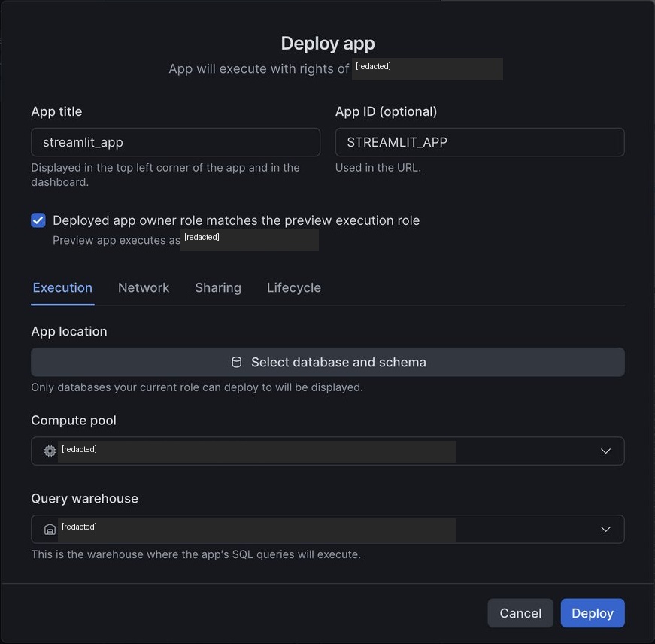The height and width of the screenshot is (644, 655).
Task: Cancel the deploy dialog
Action: (x=520, y=613)
